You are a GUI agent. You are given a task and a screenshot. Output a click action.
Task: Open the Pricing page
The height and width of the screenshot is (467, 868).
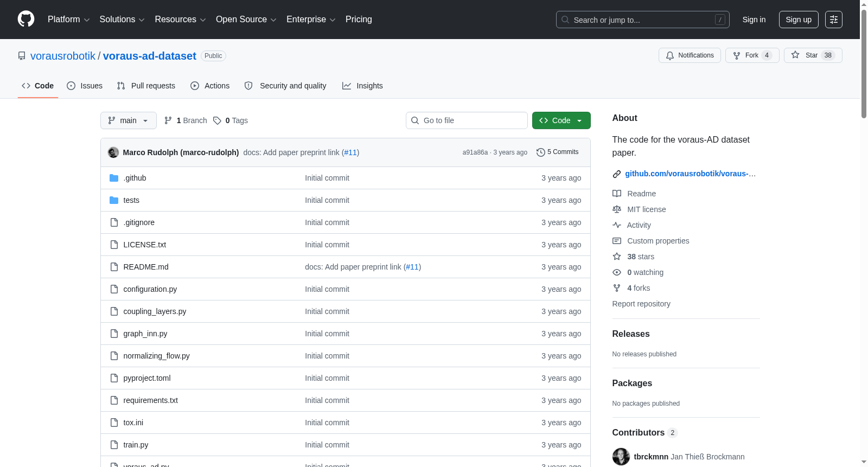(359, 20)
